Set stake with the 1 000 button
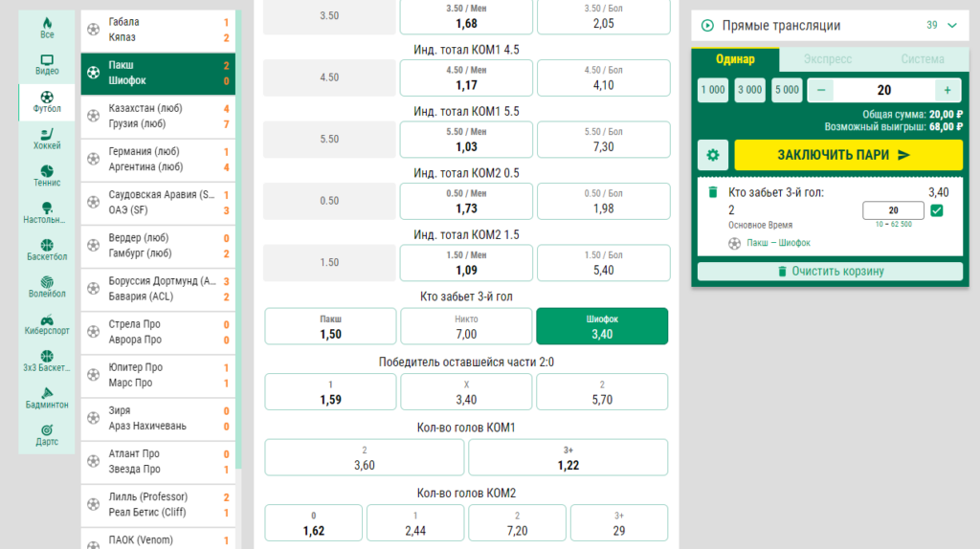The image size is (980, 549). pyautogui.click(x=712, y=90)
